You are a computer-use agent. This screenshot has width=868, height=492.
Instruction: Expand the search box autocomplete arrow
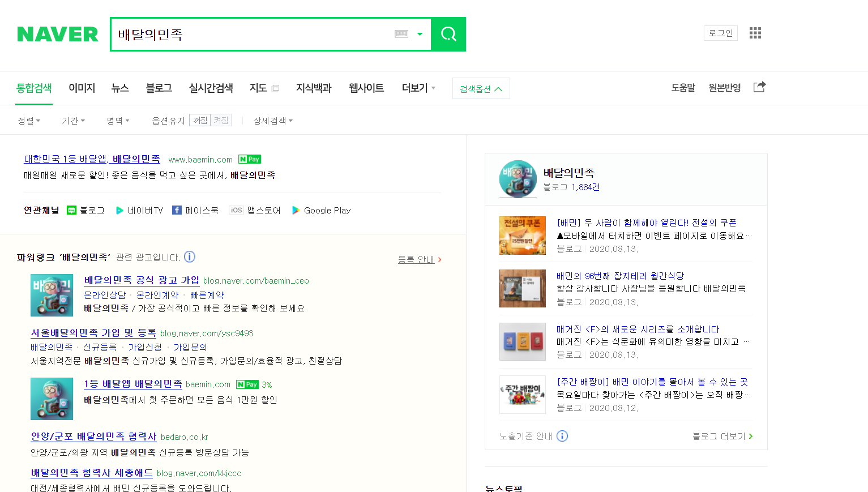[420, 34]
